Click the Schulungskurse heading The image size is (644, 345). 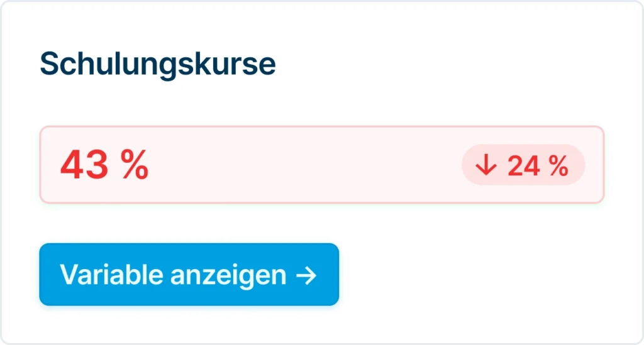click(158, 64)
